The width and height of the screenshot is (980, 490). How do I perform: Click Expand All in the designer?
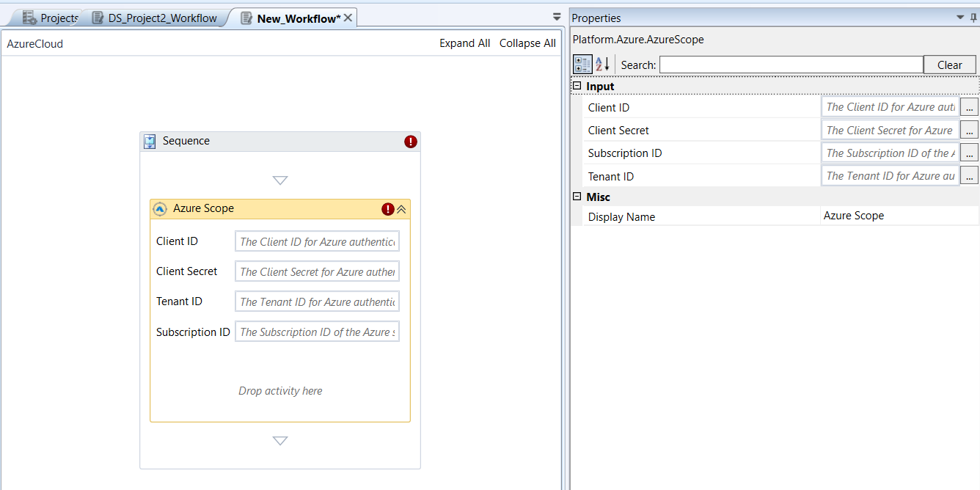pos(465,43)
